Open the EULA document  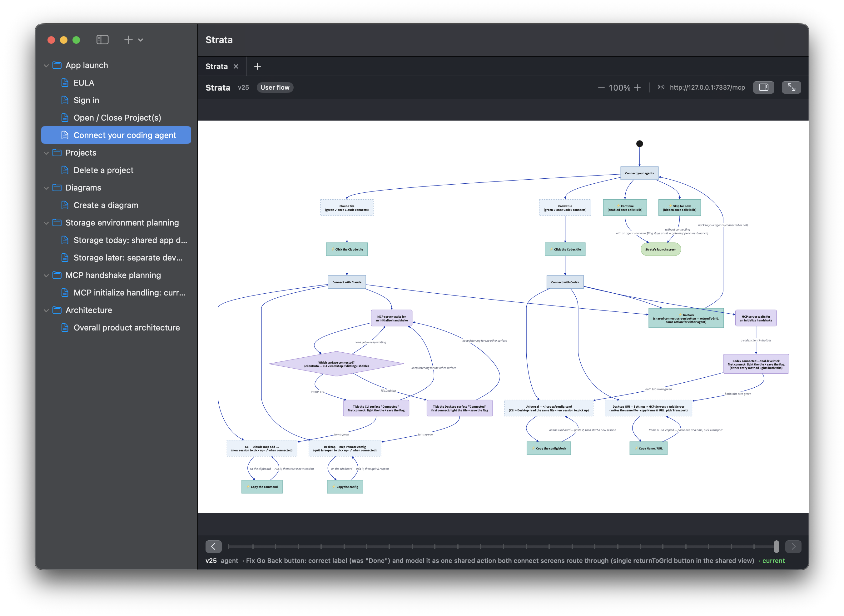tap(116, 83)
